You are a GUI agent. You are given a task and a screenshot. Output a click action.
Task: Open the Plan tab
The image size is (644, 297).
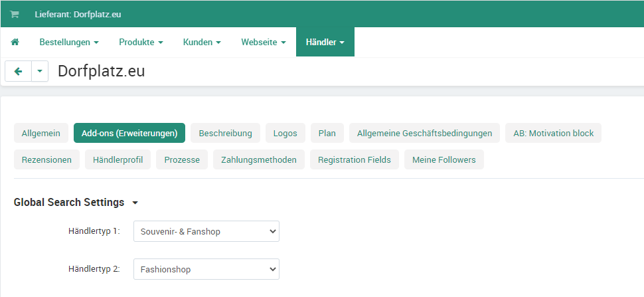pos(327,133)
